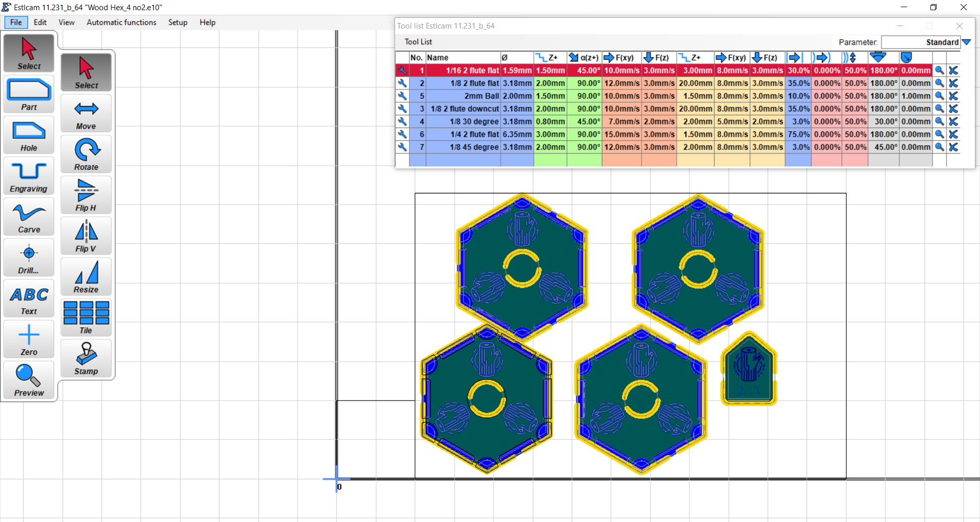The width and height of the screenshot is (980, 522).
Task: Open the File menu
Action: 16,22
